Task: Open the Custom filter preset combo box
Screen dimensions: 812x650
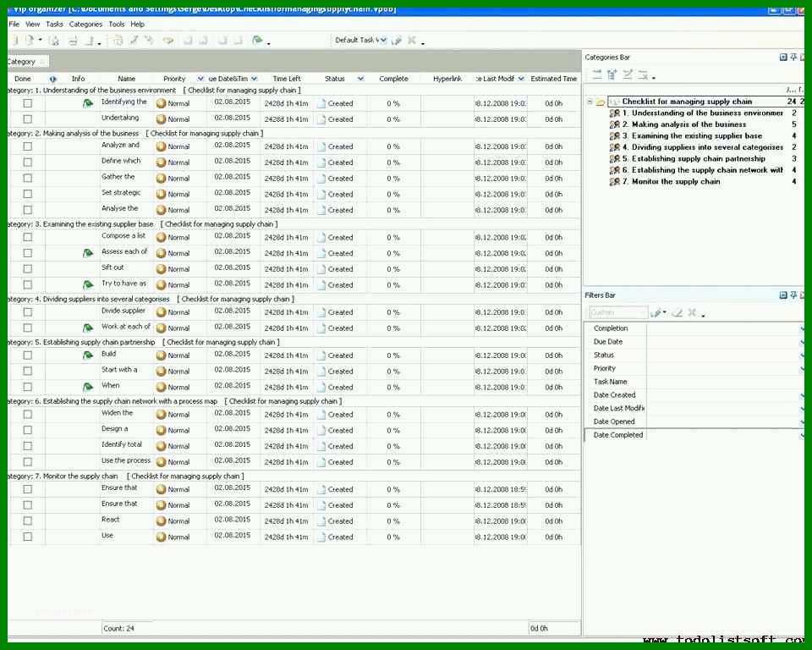Action: (x=619, y=312)
